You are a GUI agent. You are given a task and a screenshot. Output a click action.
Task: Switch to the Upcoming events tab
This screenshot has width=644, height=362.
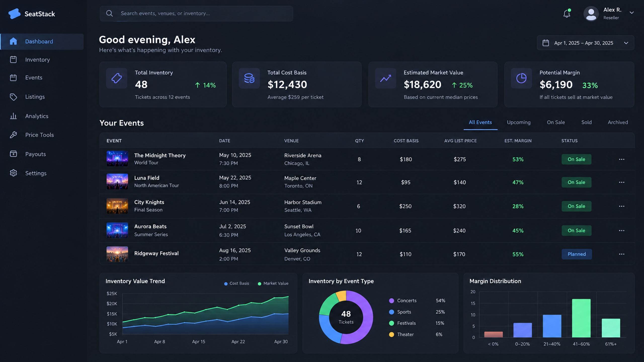click(x=519, y=122)
